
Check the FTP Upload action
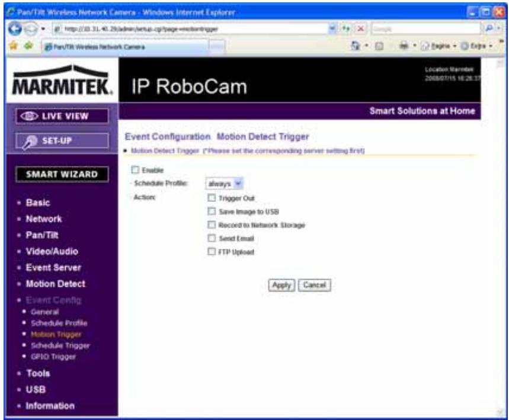point(212,252)
